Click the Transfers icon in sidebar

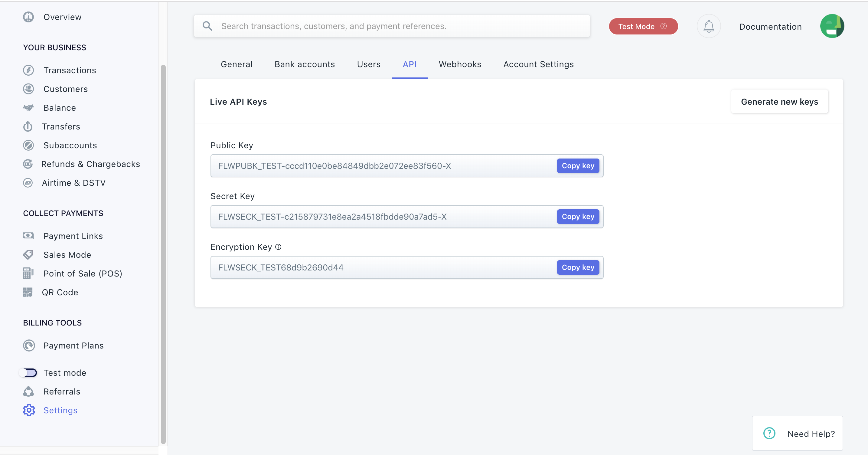(x=28, y=126)
